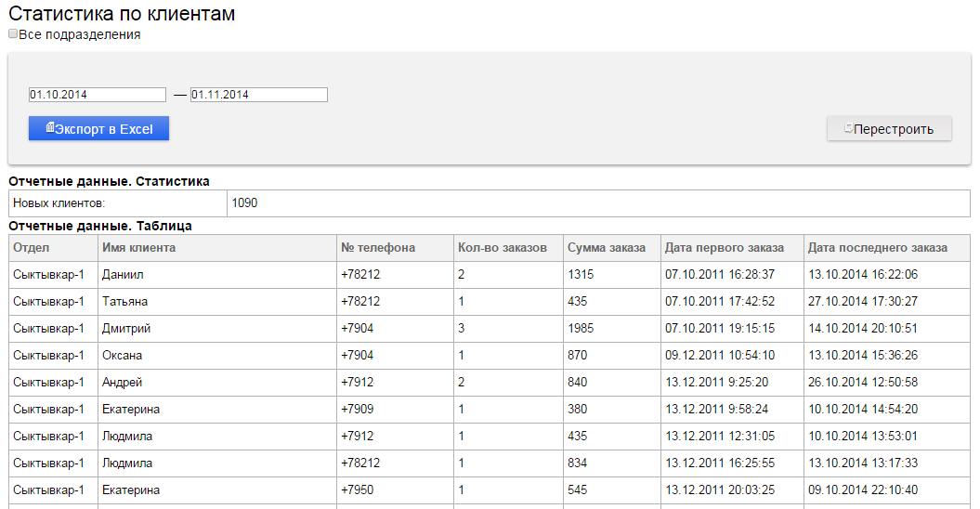Click the Отчетные данные. Статистика heading

coord(109,181)
